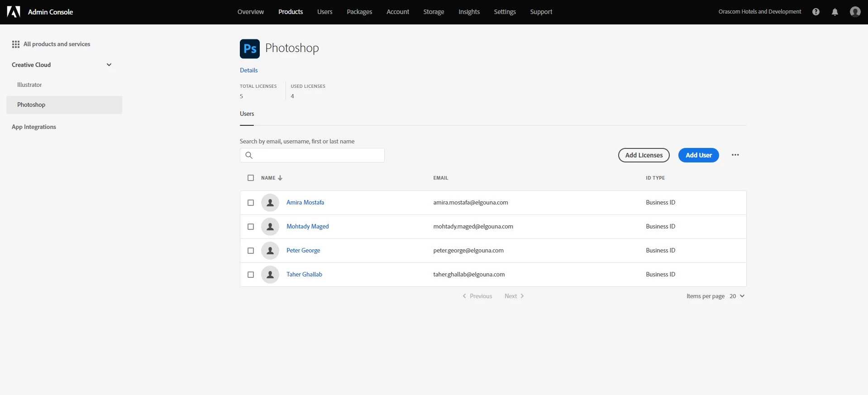Click the Add Licenses button

click(x=644, y=155)
